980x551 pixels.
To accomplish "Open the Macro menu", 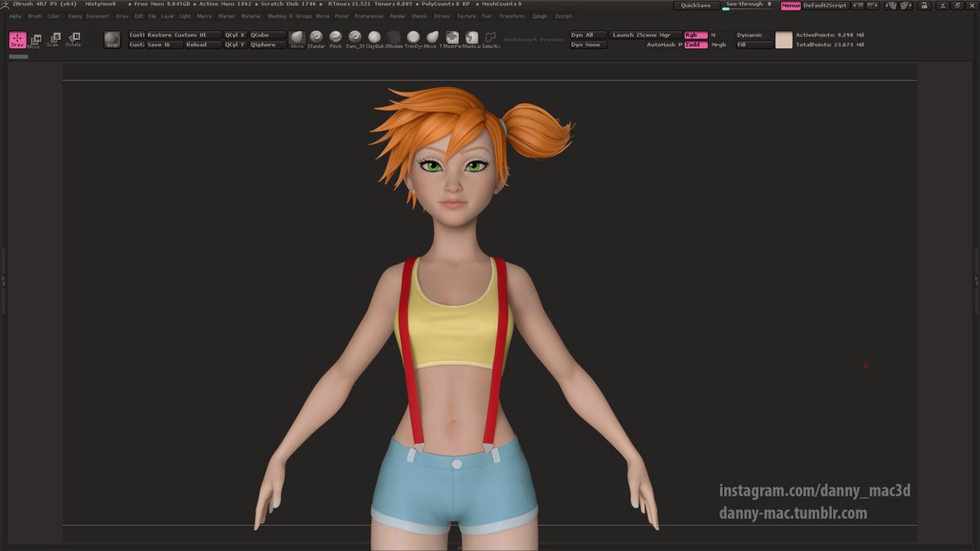I will (204, 16).
